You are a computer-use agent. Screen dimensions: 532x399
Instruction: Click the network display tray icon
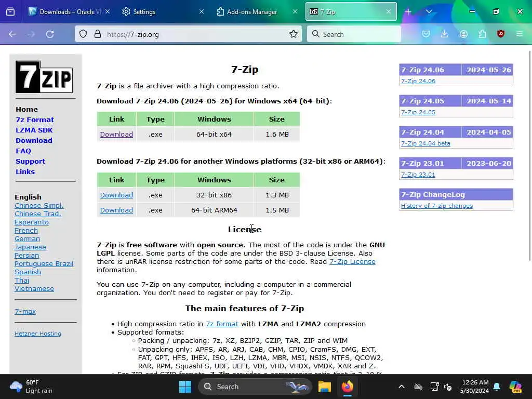pyautogui.click(x=435, y=387)
